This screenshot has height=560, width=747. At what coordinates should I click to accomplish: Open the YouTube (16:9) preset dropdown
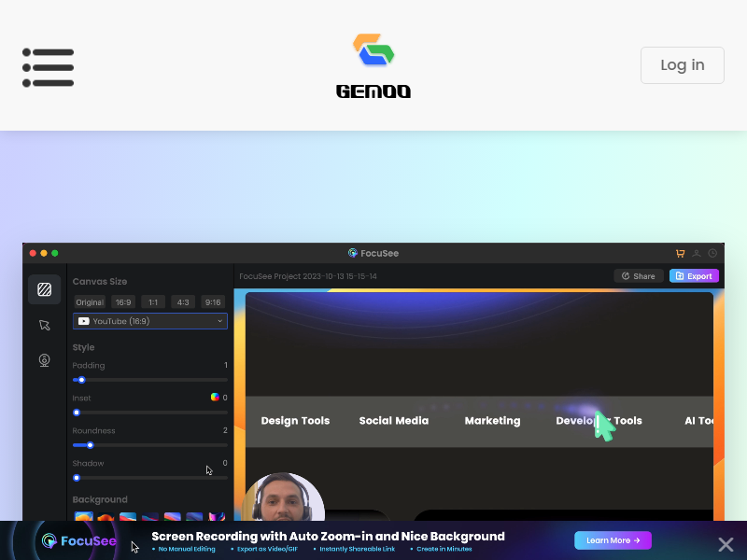pos(150,321)
